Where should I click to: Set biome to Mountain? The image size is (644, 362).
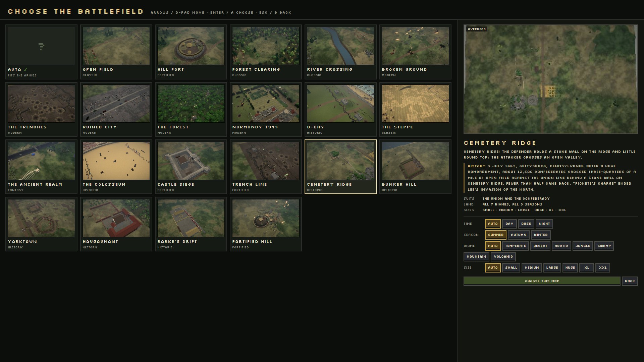[476, 257]
